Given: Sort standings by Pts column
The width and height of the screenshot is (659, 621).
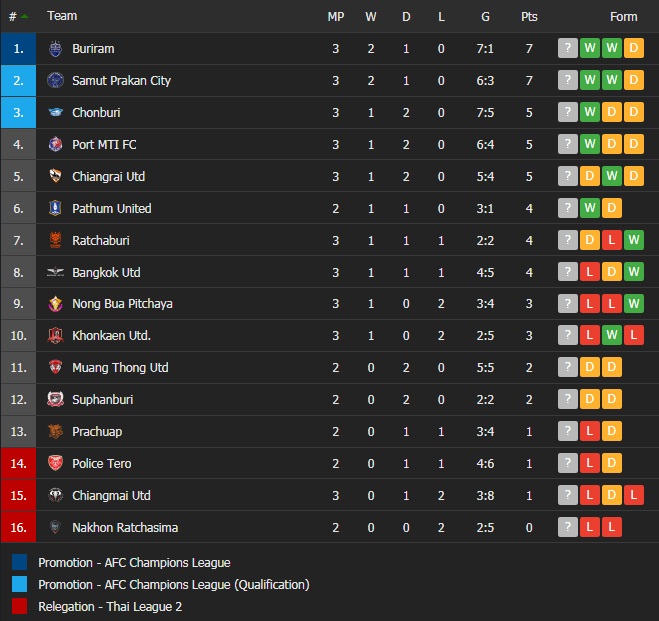Looking at the screenshot, I should pos(529,16).
